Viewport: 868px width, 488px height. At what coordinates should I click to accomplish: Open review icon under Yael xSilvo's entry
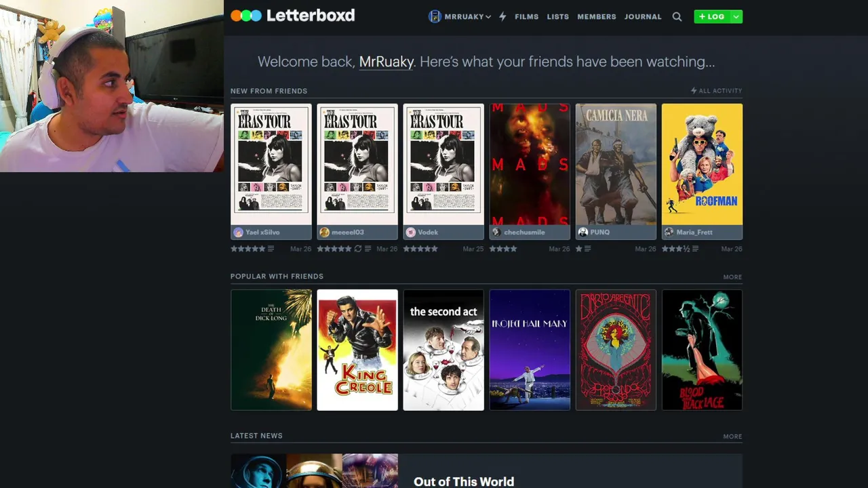tap(271, 249)
